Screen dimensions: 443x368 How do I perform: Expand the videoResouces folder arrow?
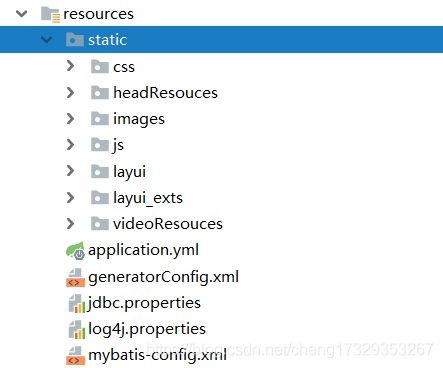click(x=70, y=223)
